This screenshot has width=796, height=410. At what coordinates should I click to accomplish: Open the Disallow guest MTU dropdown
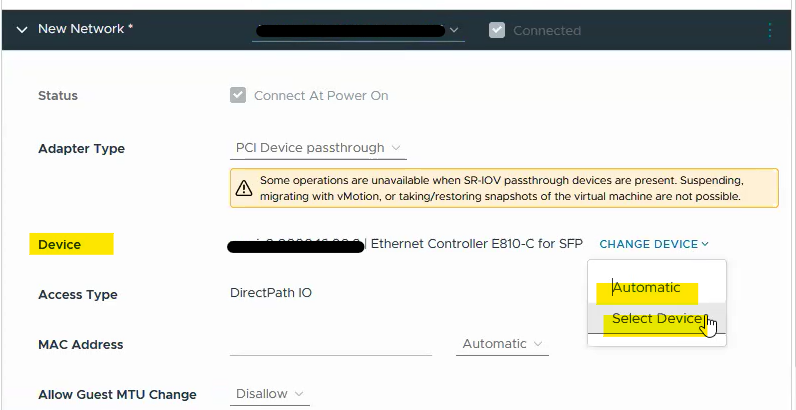[270, 394]
